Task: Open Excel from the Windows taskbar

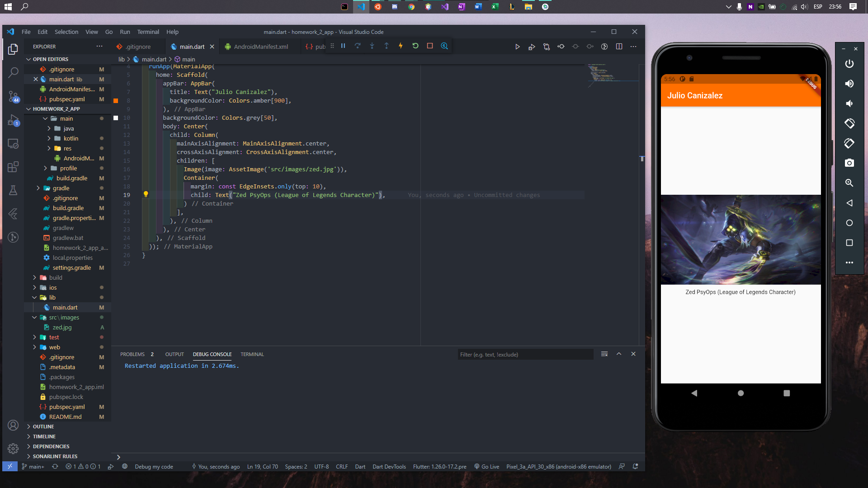Action: [495, 7]
